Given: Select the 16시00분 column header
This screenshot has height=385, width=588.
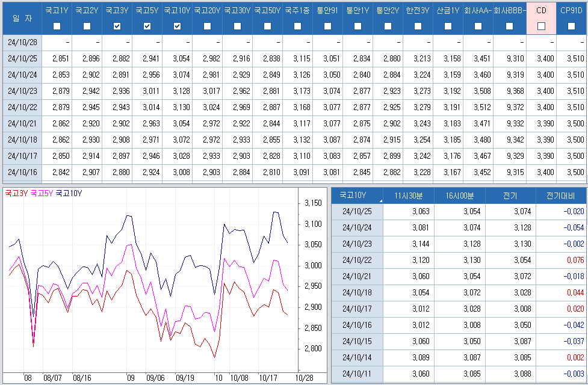Looking at the screenshot, I should click(459, 196).
